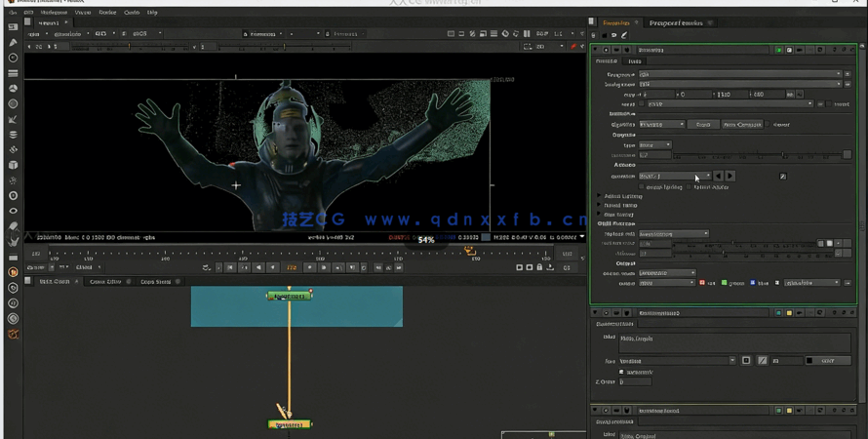Open the Draw nodes brush icon
The image size is (868, 439).
click(x=13, y=43)
